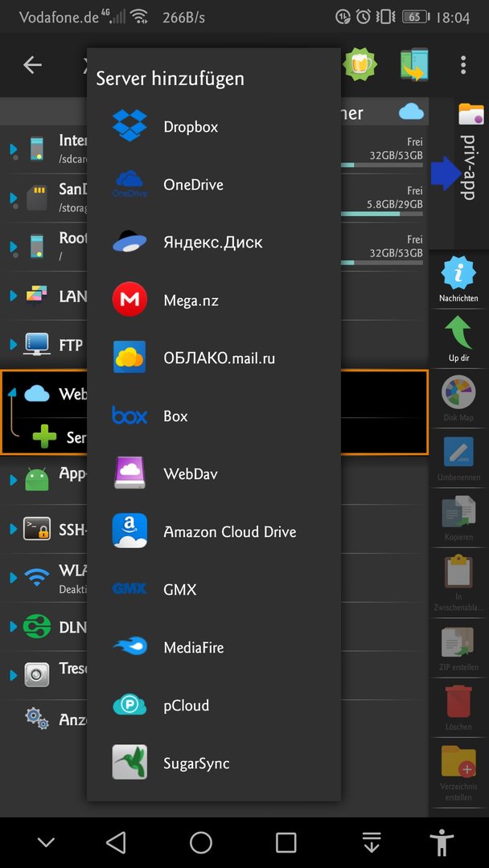489x868 pixels.
Task: Collapse the Web storage cloud row
Action: (x=12, y=392)
